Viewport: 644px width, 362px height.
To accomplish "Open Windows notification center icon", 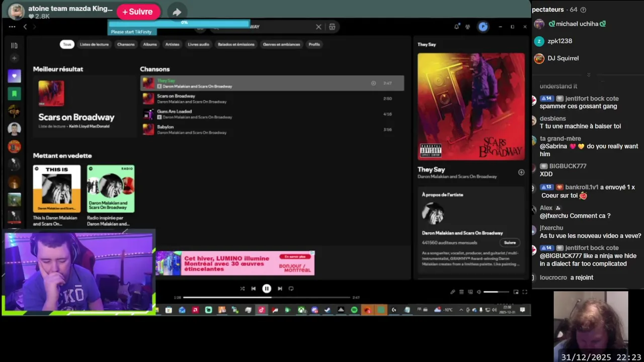I will 523,310.
